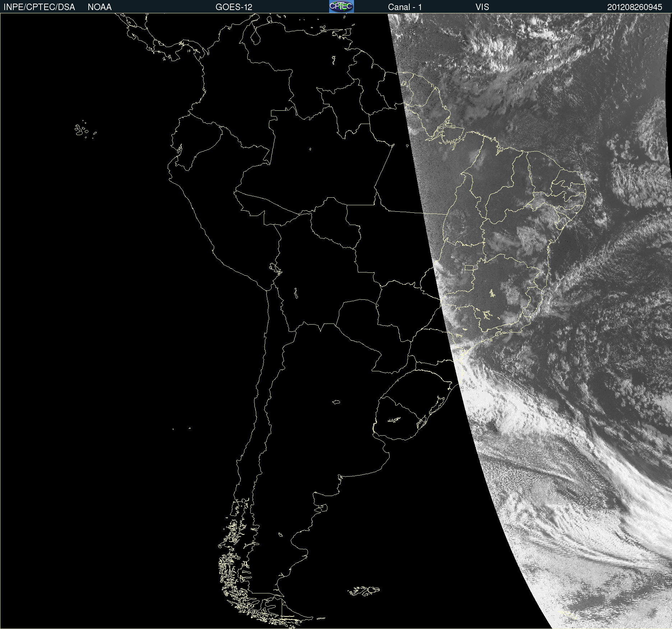Click the 201208260945 timestamp
Image resolution: width=672 pixels, height=629 pixels.
click(635, 7)
